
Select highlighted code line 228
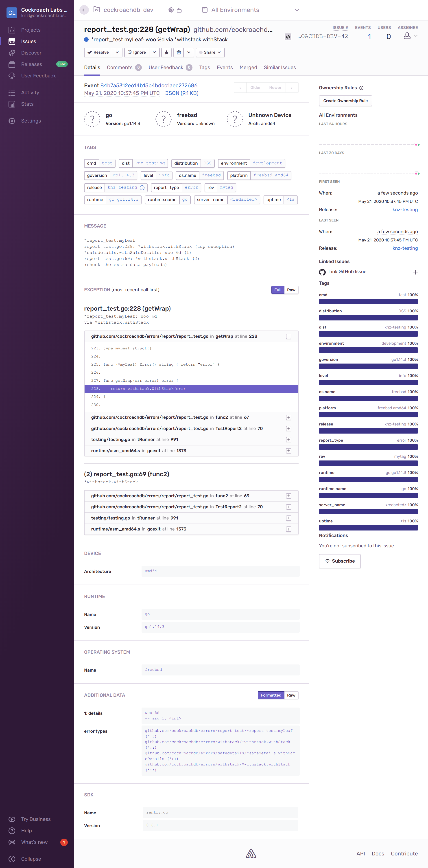coord(191,389)
